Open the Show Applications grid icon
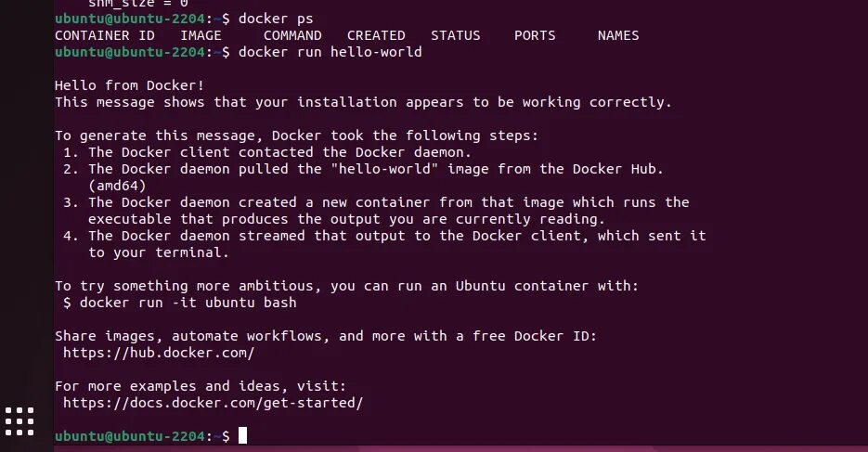The height and width of the screenshot is (452, 868). click(x=19, y=420)
